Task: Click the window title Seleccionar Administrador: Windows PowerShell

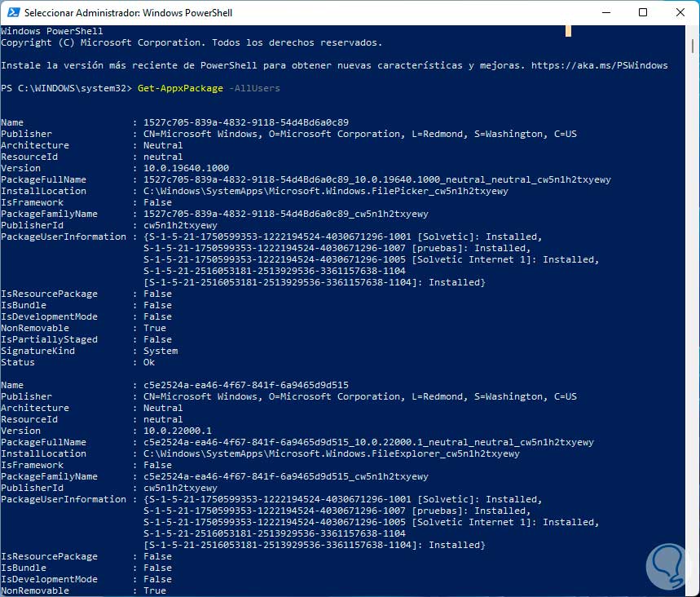Action: click(x=128, y=12)
